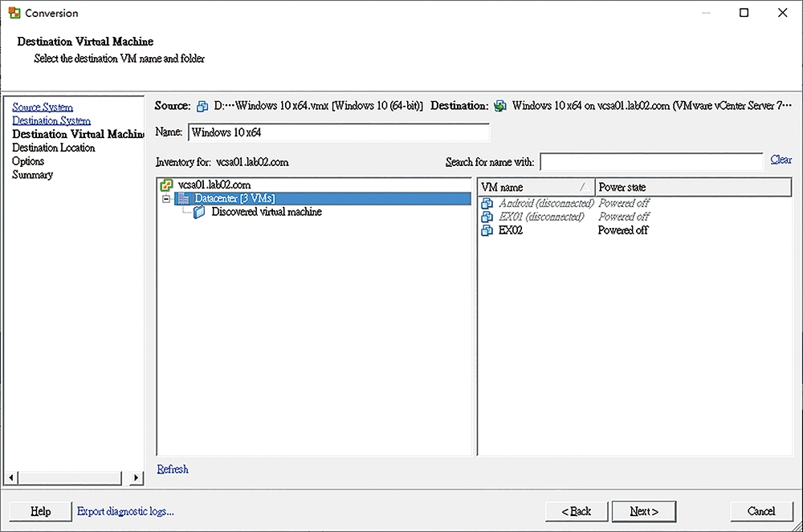803x532 pixels.
Task: Click the source VM icon beside D: path
Action: coord(202,106)
